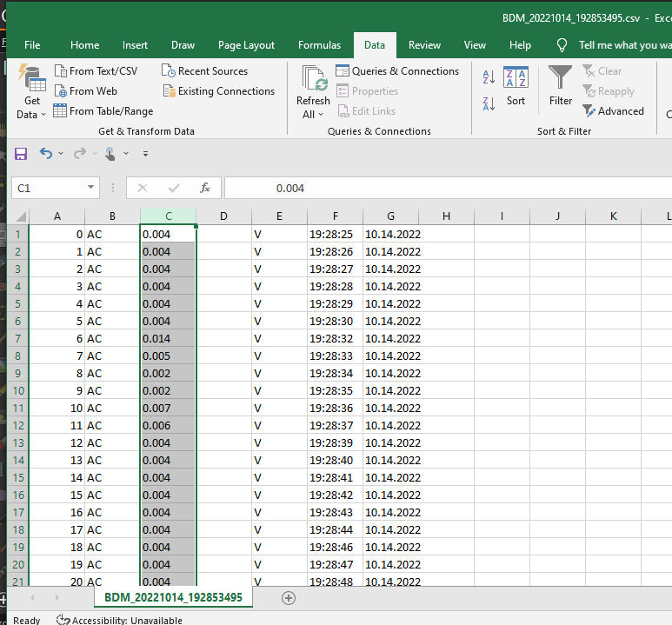Open the Draw tab
The height and width of the screenshot is (625, 672).
pyautogui.click(x=183, y=45)
